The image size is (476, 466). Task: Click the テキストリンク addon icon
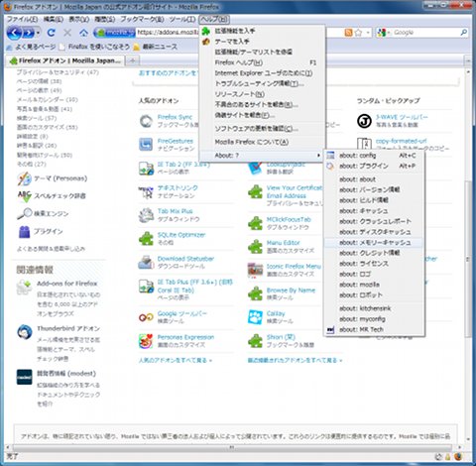[x=146, y=191]
